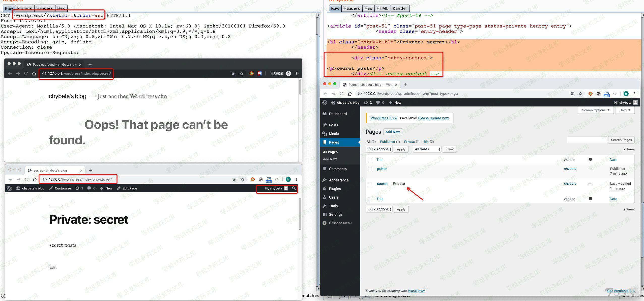Screen dimensions: 644x301
Task: Reload the wp-admin pages browser window
Action: tap(342, 94)
